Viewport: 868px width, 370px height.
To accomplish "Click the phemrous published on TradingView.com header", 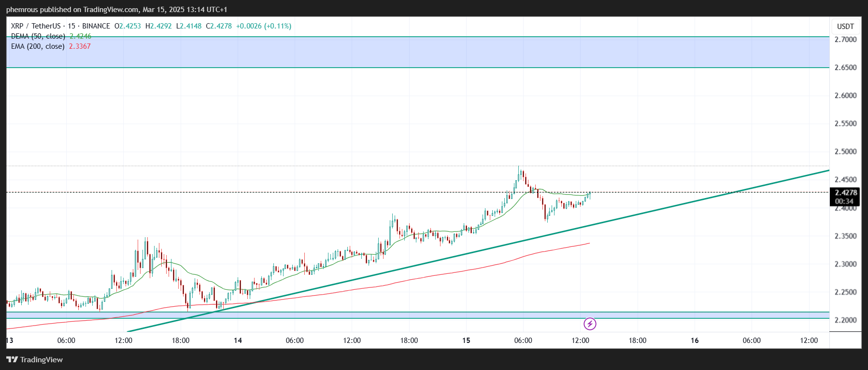I will 116,10.
